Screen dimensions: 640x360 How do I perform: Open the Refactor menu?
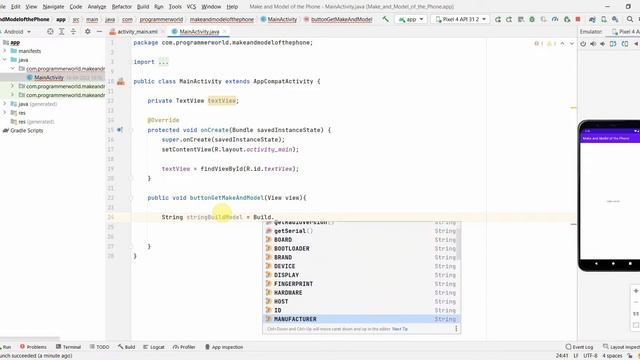122,7
